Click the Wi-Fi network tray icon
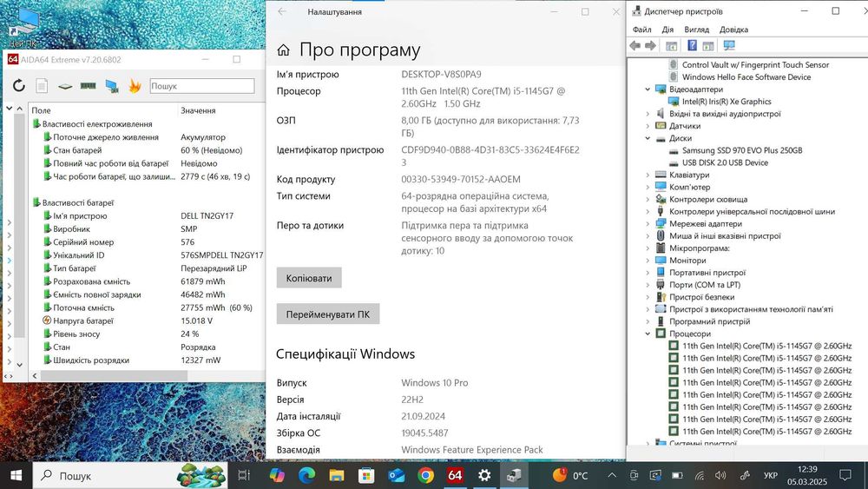The height and width of the screenshot is (489, 868). 699,476
